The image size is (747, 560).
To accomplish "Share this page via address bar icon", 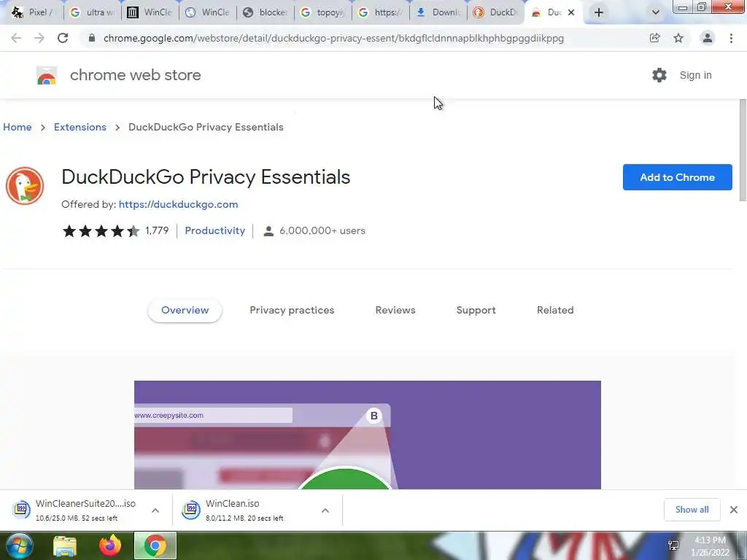I will (654, 38).
